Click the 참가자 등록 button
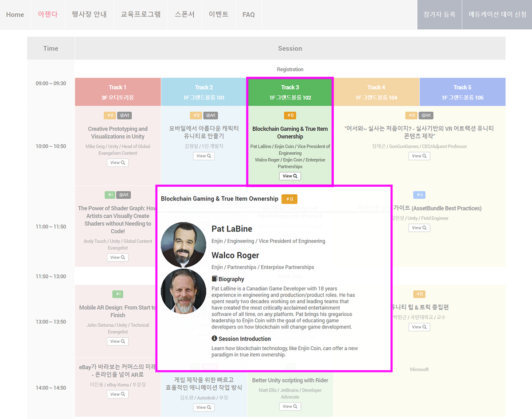 (x=439, y=15)
